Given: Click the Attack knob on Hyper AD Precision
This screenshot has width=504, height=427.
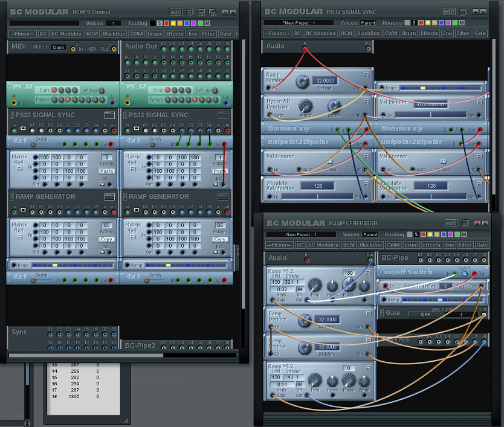Looking at the screenshot, I should pyautogui.click(x=305, y=106).
